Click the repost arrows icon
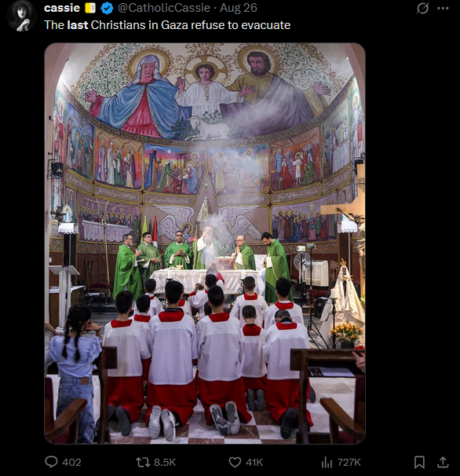 (x=143, y=463)
